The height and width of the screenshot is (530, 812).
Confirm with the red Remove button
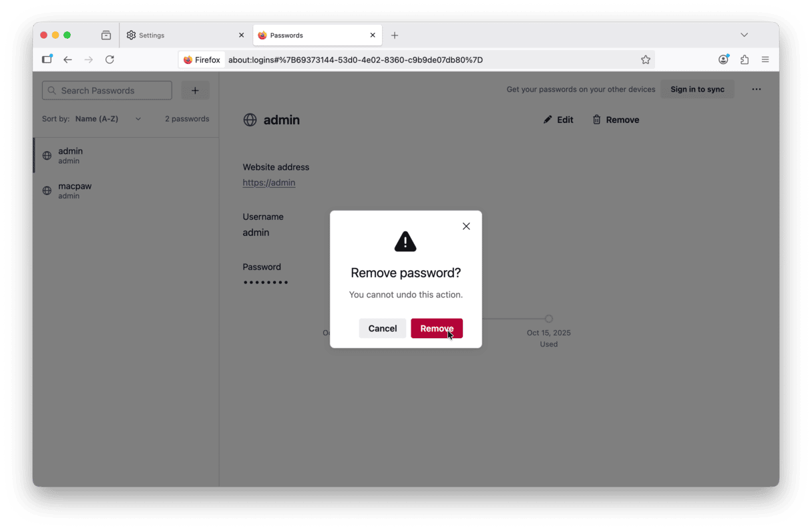437,328
